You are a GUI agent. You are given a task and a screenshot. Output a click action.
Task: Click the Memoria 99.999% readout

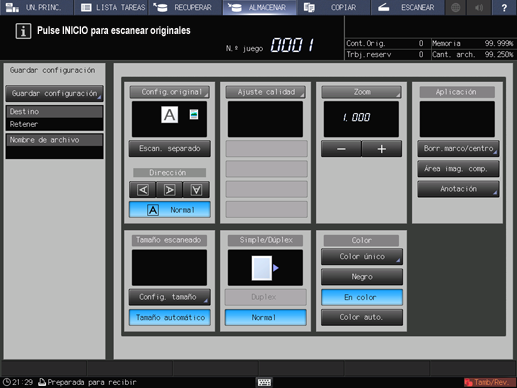point(472,43)
